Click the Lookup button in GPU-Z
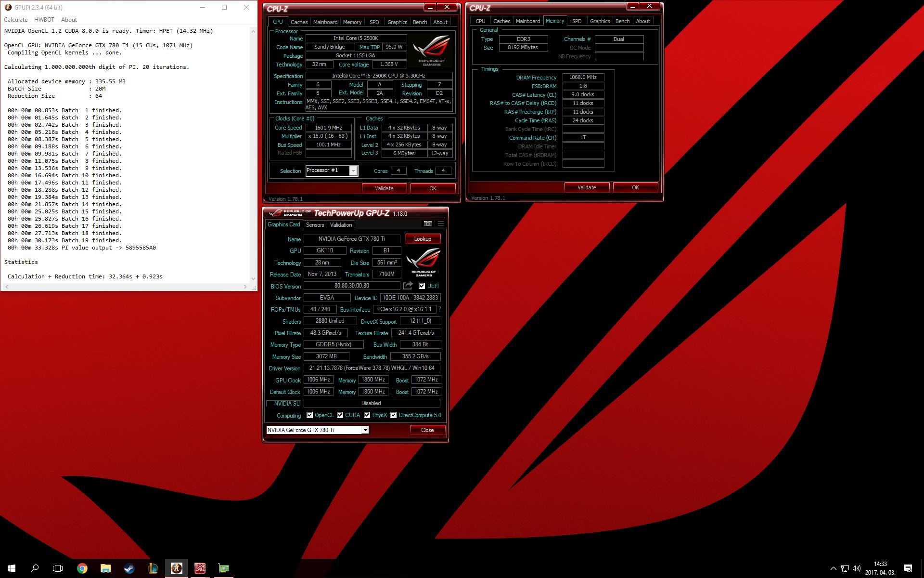 coord(423,239)
